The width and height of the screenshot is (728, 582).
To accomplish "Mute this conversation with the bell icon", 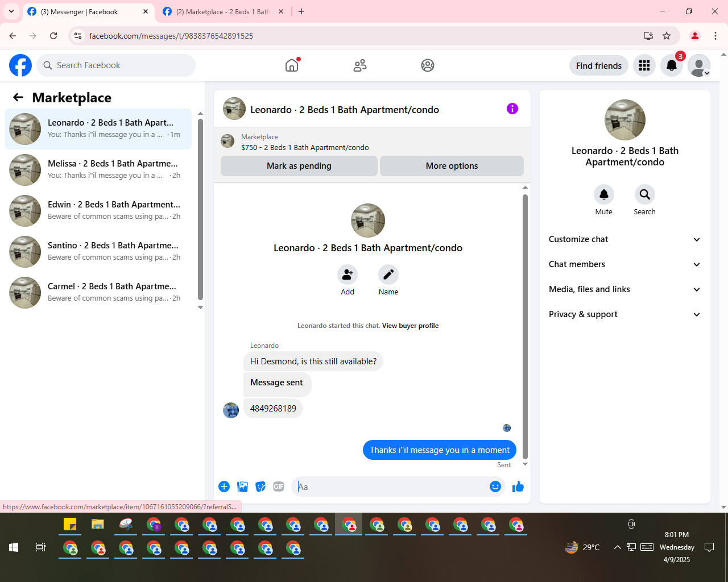I will tap(604, 194).
